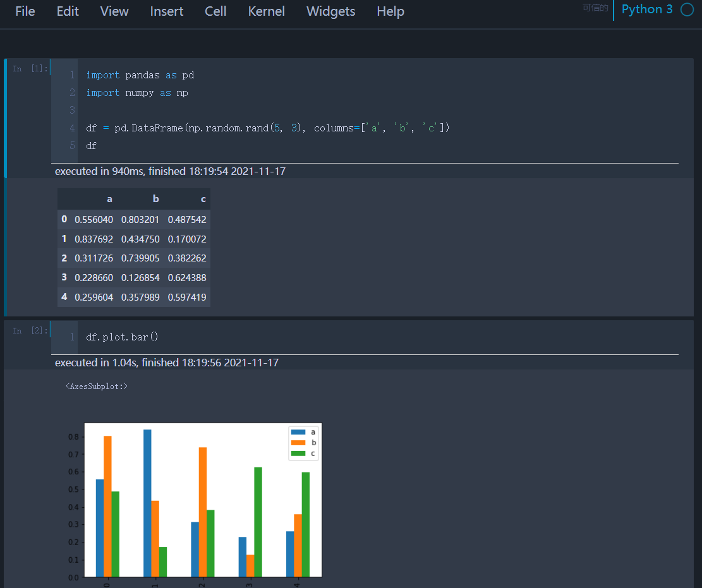Click cell value 0.597419

pyautogui.click(x=187, y=297)
